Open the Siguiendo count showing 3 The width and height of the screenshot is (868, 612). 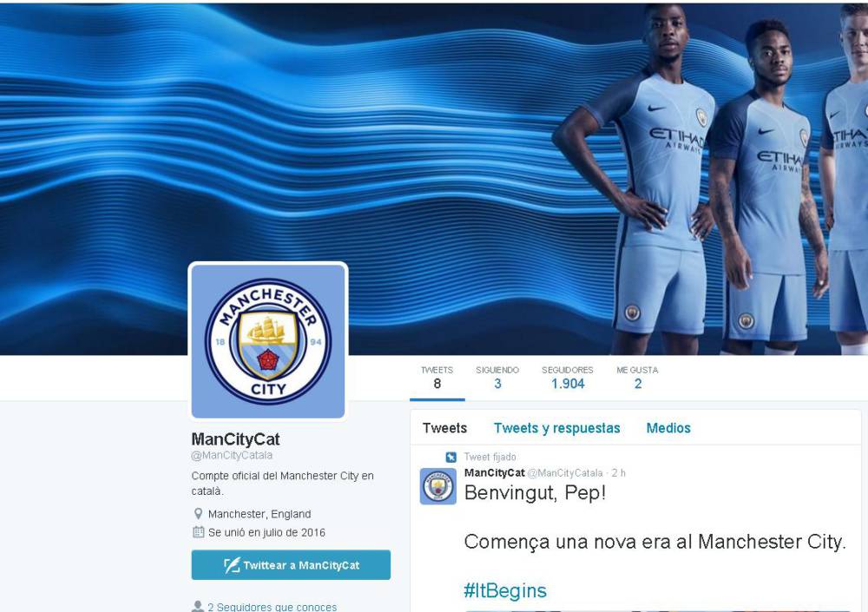[497, 378]
